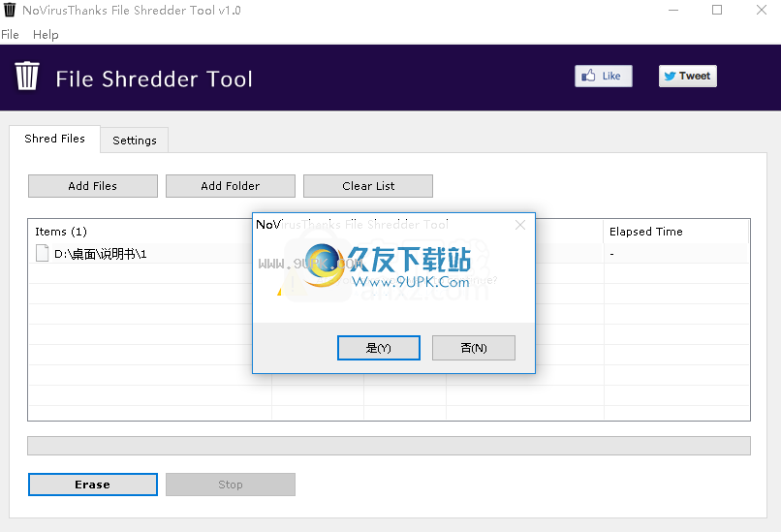Minimize the File Shredder Tool window
Image resolution: width=781 pixels, height=532 pixels.
673,10
